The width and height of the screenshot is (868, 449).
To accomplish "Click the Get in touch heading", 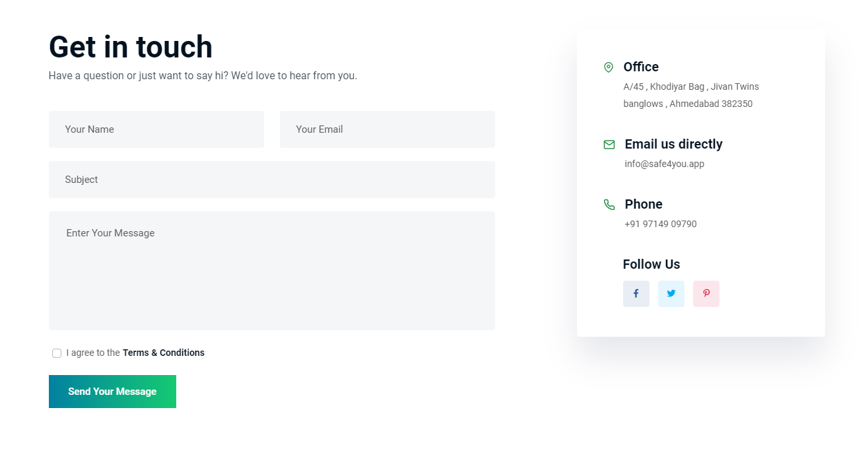I will point(131,47).
